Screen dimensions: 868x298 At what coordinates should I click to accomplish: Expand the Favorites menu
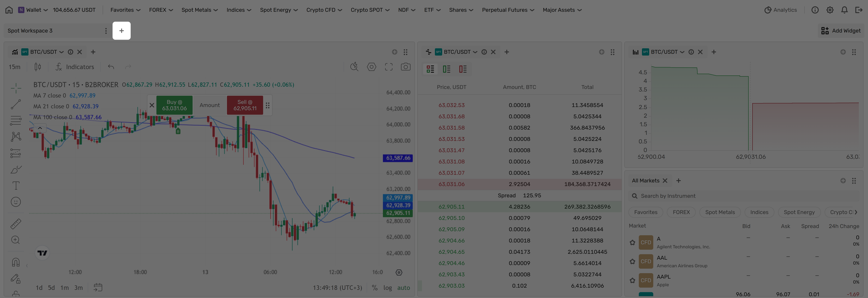pyautogui.click(x=125, y=10)
